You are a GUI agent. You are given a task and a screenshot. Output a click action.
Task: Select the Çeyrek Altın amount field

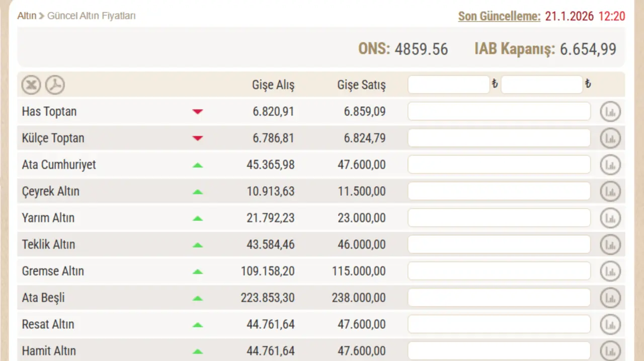point(499,191)
